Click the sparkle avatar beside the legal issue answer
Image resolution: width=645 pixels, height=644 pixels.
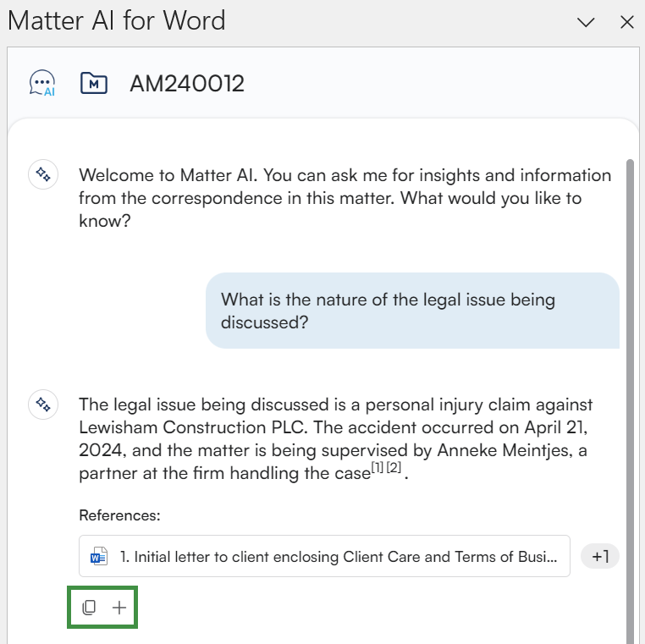(42, 405)
